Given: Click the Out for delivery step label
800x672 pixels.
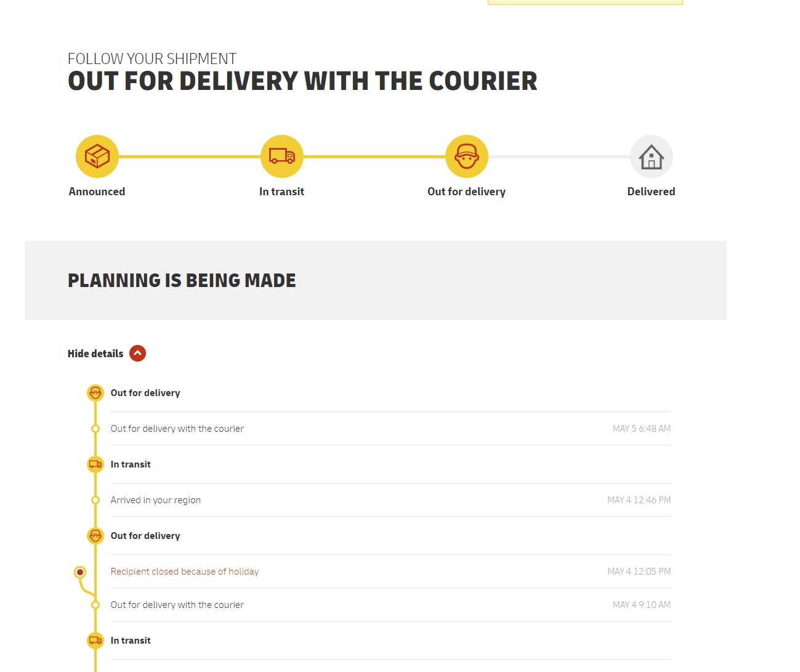Looking at the screenshot, I should coord(467,192).
